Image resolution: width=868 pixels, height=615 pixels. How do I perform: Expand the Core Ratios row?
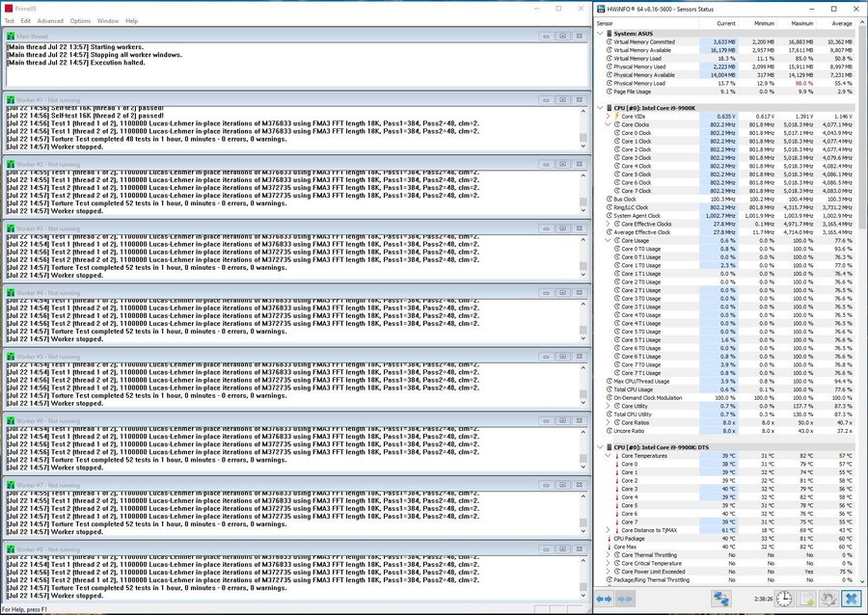click(x=608, y=422)
